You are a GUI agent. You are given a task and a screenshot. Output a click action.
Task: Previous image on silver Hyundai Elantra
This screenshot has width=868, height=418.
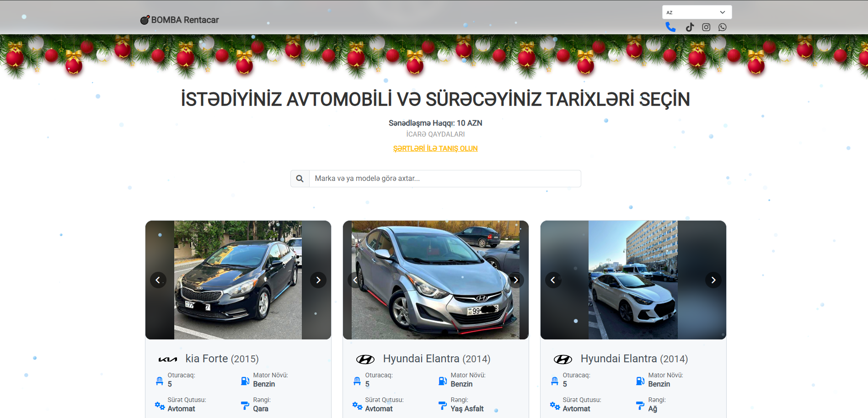(355, 280)
